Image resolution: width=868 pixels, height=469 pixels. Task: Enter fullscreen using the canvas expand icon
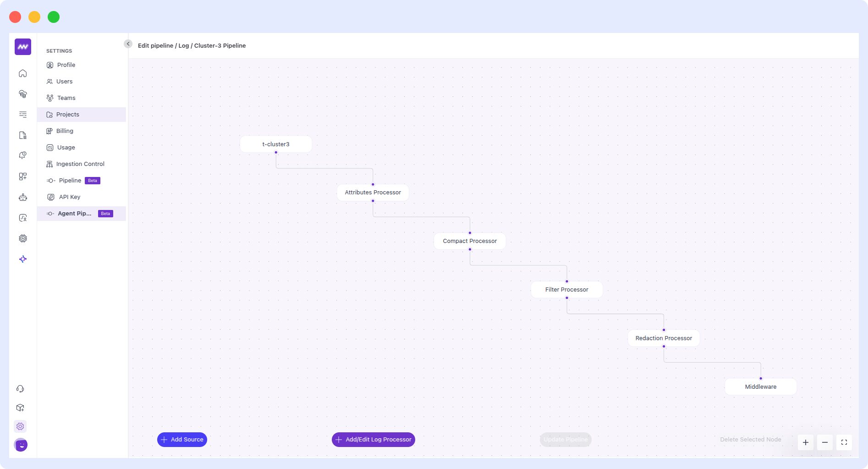(x=844, y=442)
